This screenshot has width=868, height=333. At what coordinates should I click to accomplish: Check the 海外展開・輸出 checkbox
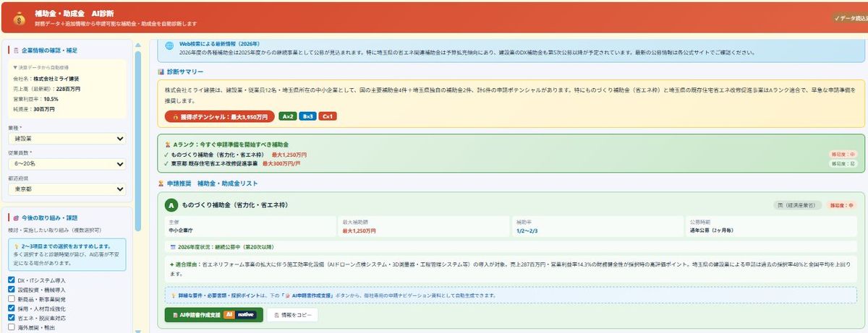(x=11, y=326)
